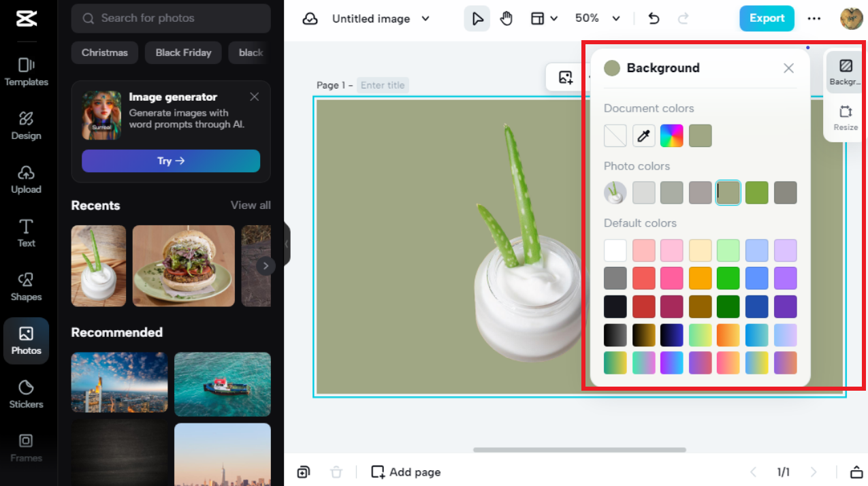Select the veggie burger recent photo
Viewport: 868px width, 486px height.
(184, 266)
